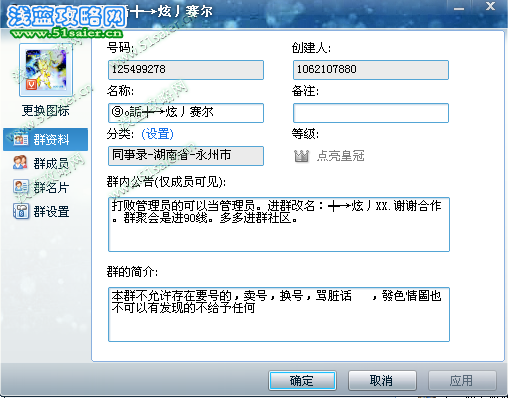Screen dimensions: 508x398
Task: Click the red V badge on avatar
Action: click(x=31, y=85)
